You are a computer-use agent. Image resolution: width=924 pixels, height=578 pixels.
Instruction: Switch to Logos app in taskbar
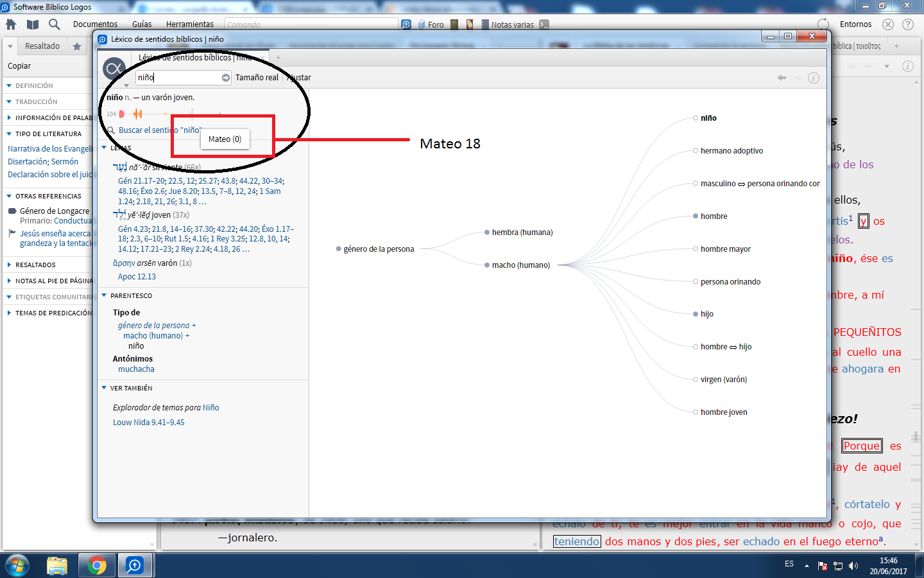[x=135, y=566]
